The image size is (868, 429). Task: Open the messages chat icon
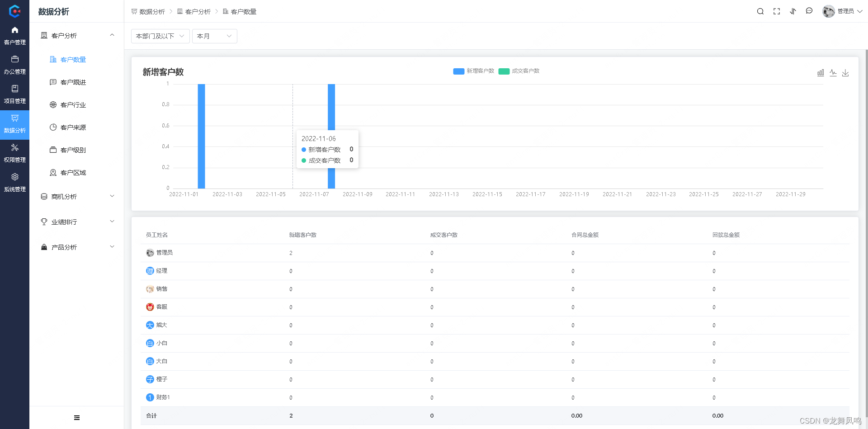coord(809,11)
